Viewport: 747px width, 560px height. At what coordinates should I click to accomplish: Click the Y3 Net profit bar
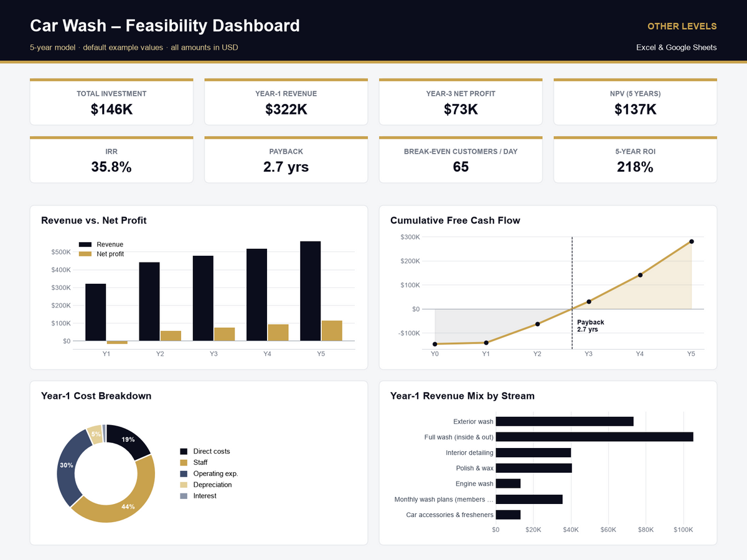point(224,334)
